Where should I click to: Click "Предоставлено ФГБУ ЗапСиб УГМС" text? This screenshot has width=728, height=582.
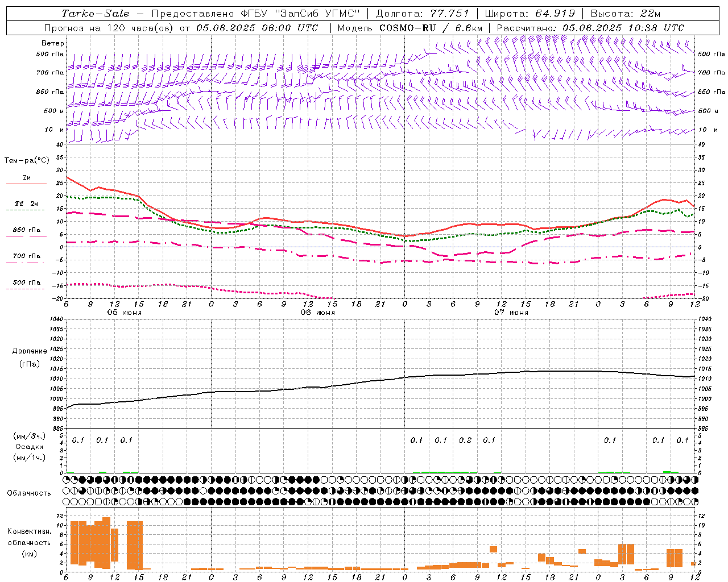pyautogui.click(x=256, y=14)
